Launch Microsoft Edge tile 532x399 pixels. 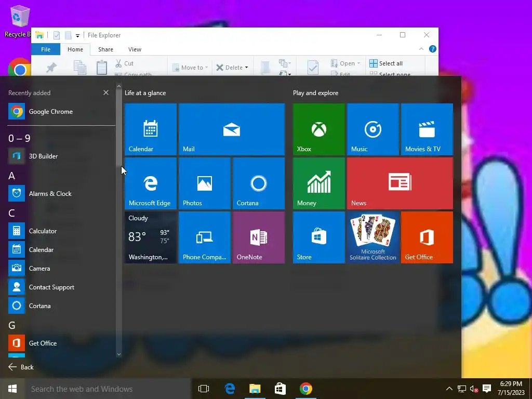(x=151, y=183)
